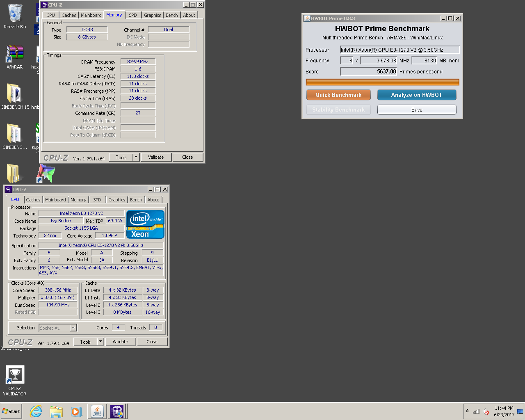The height and width of the screenshot is (420, 525).
Task: Click Tools button in lower CPU-Z window
Action: (x=85, y=342)
